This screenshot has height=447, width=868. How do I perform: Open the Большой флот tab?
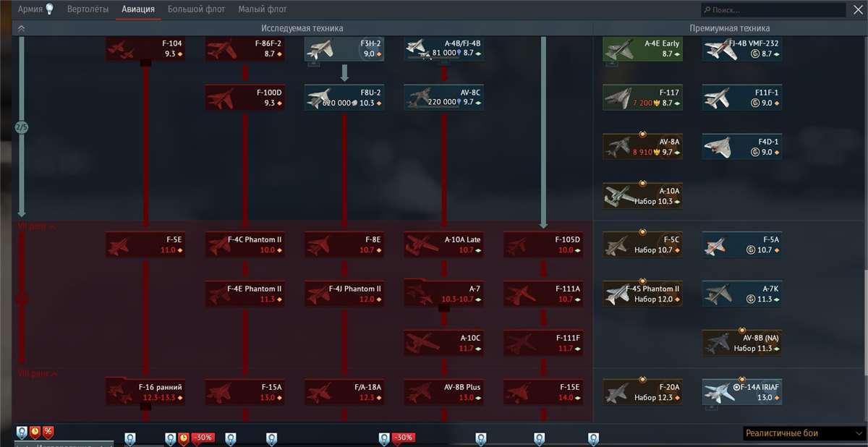pyautogui.click(x=196, y=9)
